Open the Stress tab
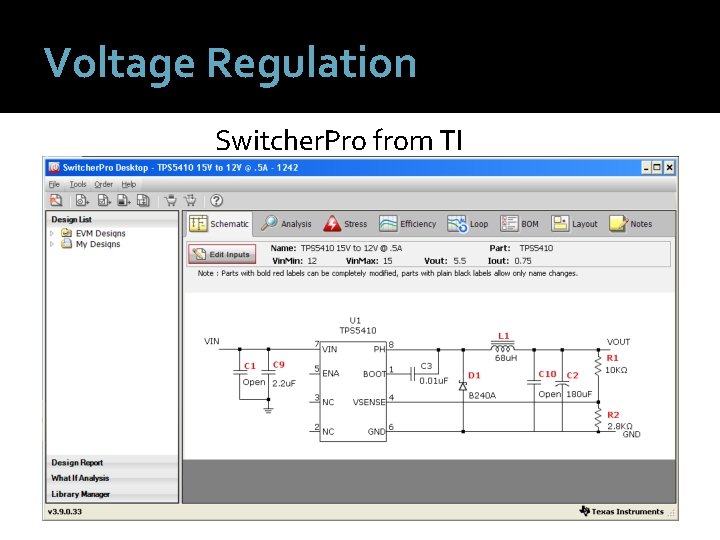 click(345, 224)
